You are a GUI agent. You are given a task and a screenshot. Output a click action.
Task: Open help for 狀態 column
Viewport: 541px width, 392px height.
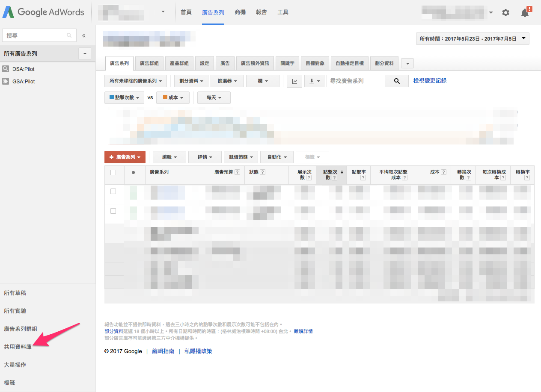click(x=262, y=172)
